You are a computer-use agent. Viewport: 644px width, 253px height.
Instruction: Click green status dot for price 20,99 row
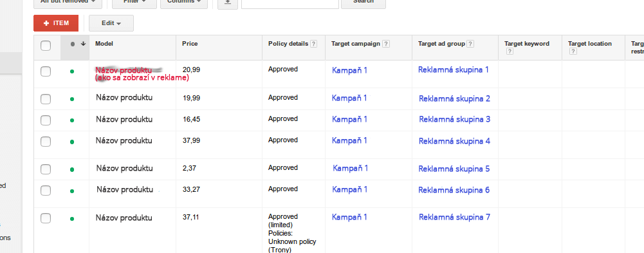tap(72, 71)
